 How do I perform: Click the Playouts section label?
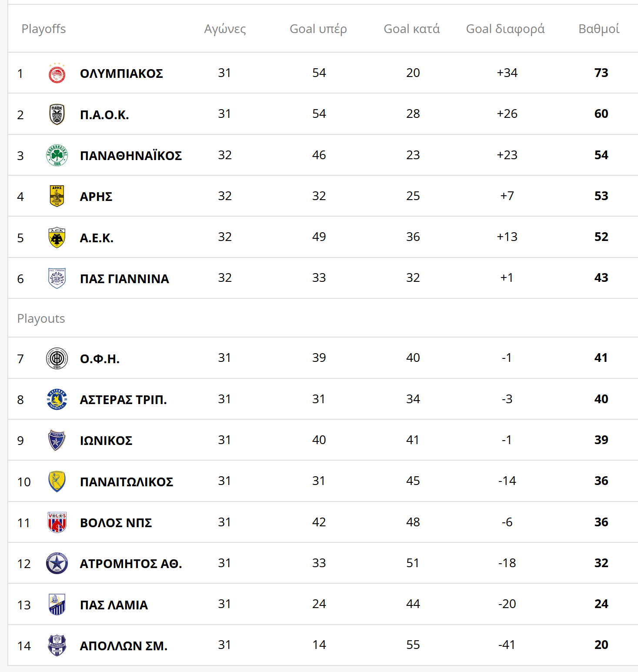[41, 319]
